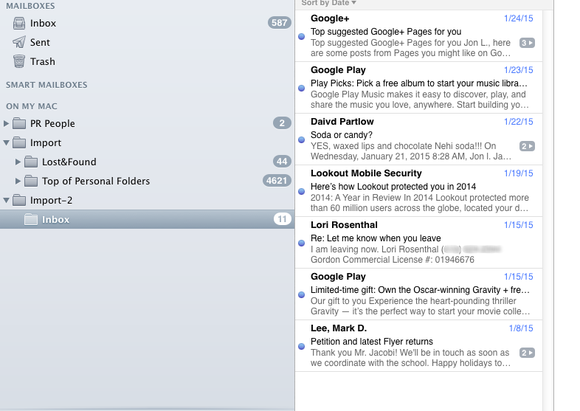Viewport: 580px width, 411px height.
Task: Select the Sent mailbox label
Action: [40, 43]
